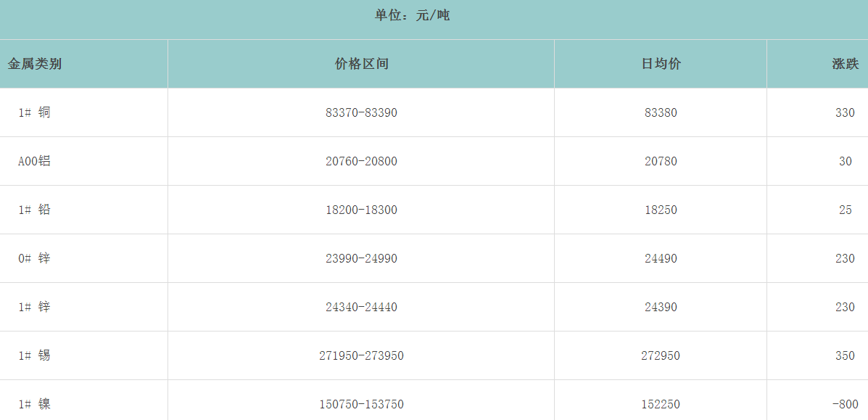The image size is (868, 420).
Task: Click the -800 change value for nickel
Action: tap(845, 404)
